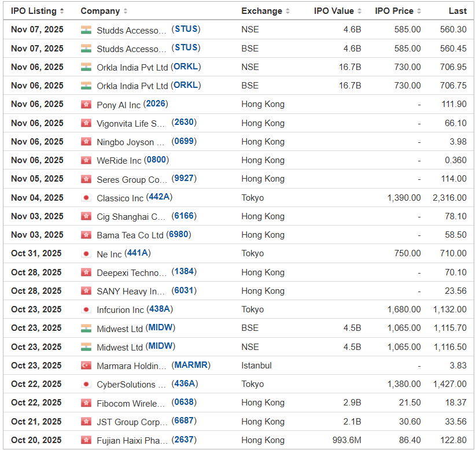Select the 2.9B IPO value for Fibocom
476x450 pixels.
pyautogui.click(x=352, y=403)
